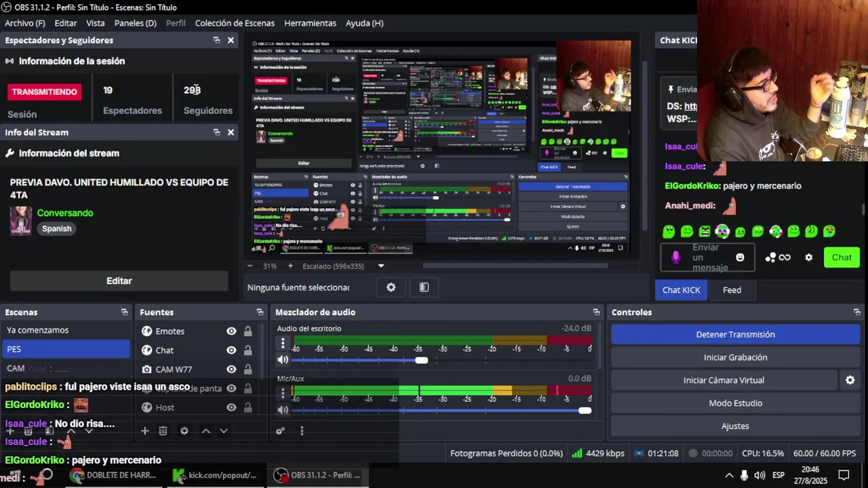Switch to Feed tab
Image resolution: width=868 pixels, height=488 pixels.
point(732,290)
